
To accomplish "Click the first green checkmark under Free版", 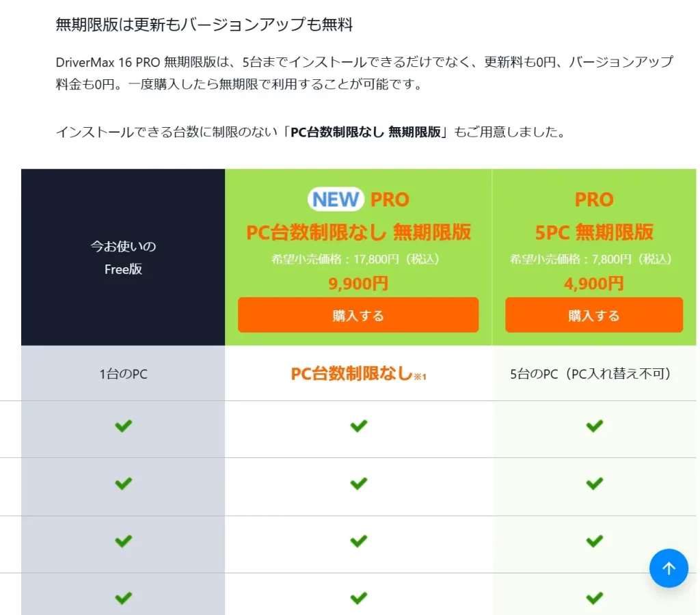I will pyautogui.click(x=123, y=426).
